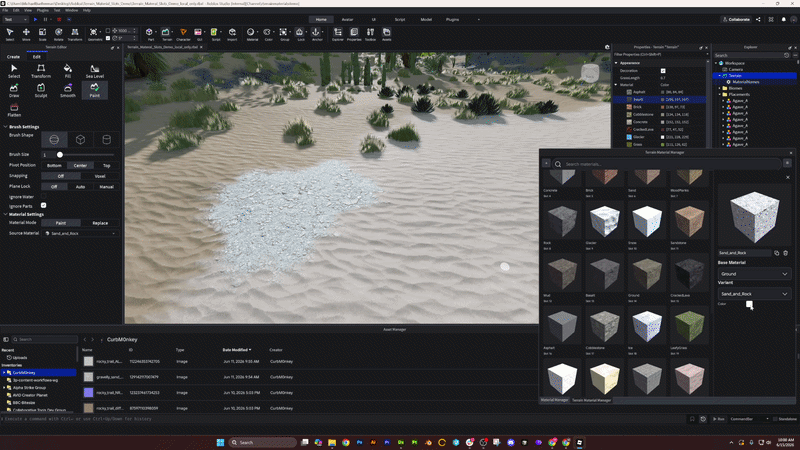Select the Glacier material thumbnail

pos(604,221)
